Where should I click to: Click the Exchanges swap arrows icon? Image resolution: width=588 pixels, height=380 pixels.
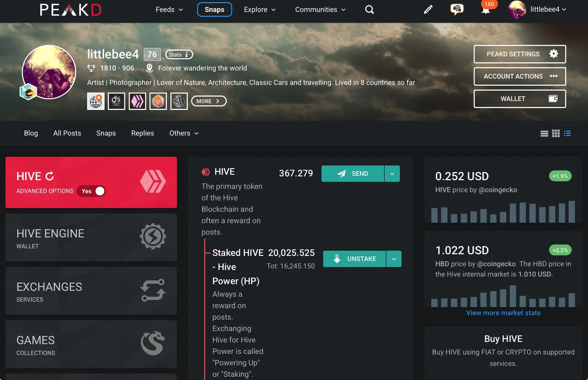pyautogui.click(x=153, y=290)
